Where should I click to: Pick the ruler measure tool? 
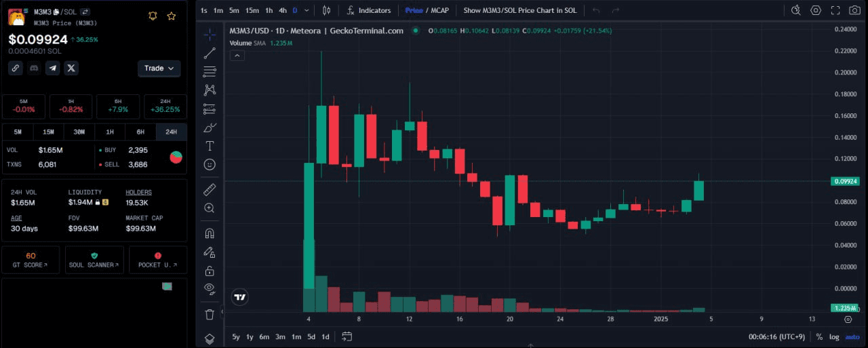pyautogui.click(x=210, y=189)
